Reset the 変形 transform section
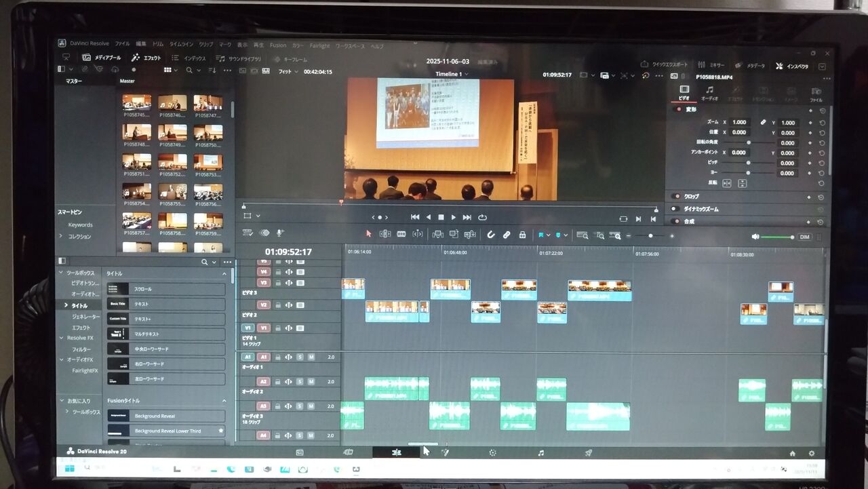This screenshot has width=868, height=489. [822, 111]
